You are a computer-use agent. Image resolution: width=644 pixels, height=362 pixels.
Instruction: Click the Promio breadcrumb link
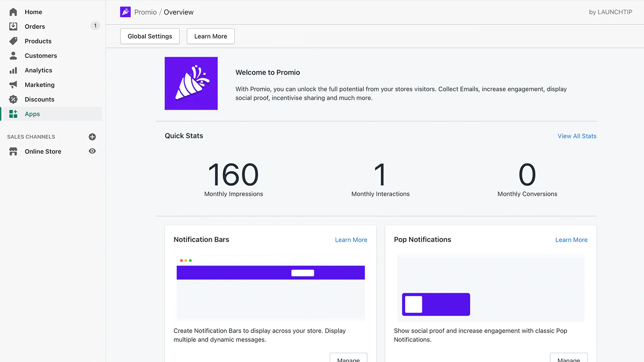pos(145,12)
